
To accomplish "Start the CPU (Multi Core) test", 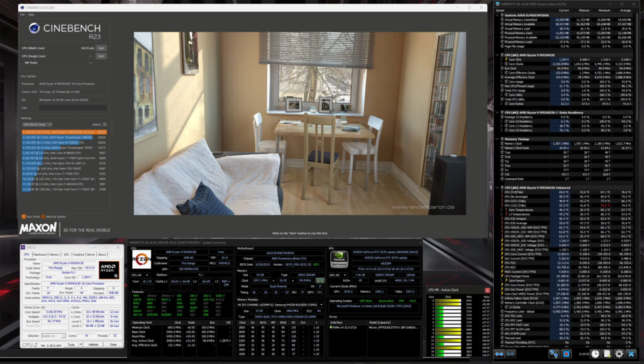I will (101, 48).
